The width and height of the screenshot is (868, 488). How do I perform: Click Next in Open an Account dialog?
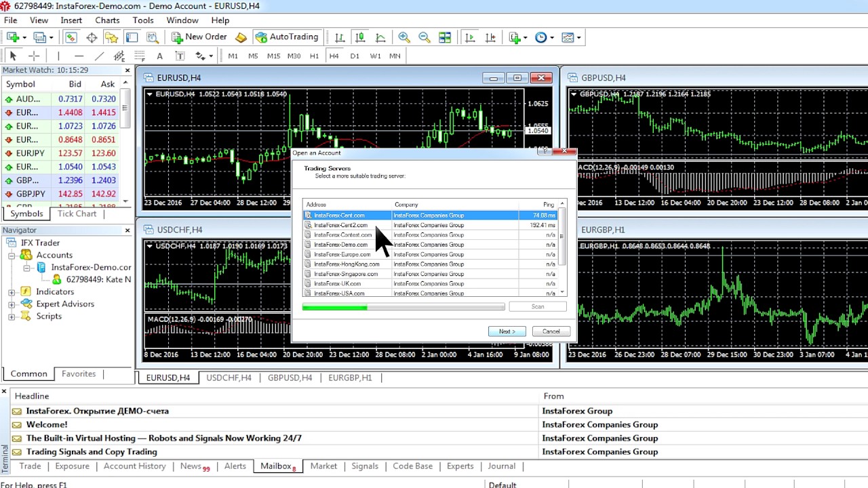507,331
